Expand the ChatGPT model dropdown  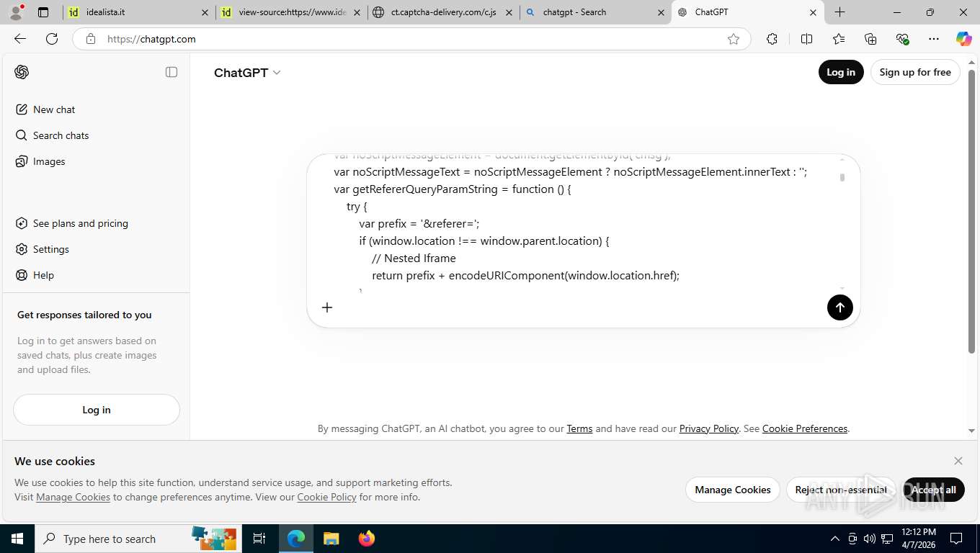tap(247, 73)
